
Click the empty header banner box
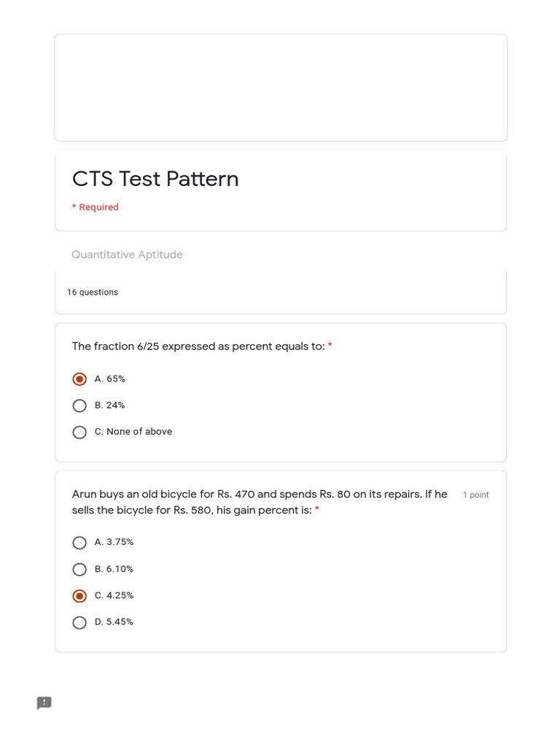(281, 88)
